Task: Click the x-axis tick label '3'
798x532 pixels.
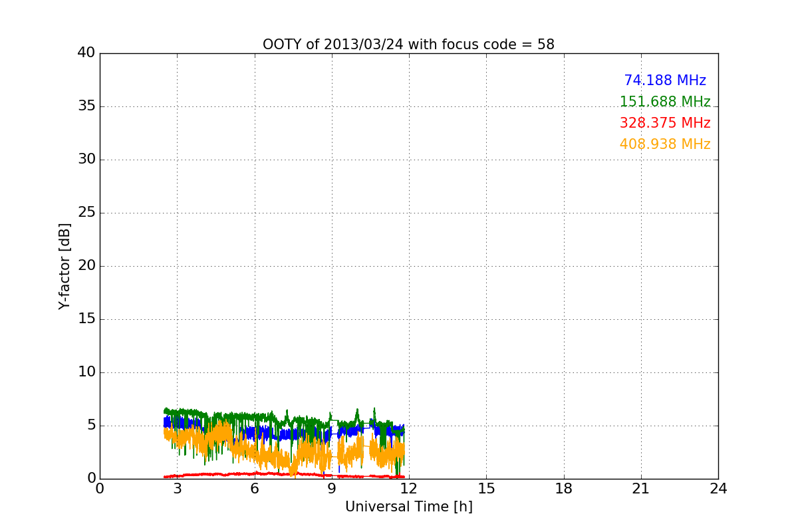Action: [177, 489]
